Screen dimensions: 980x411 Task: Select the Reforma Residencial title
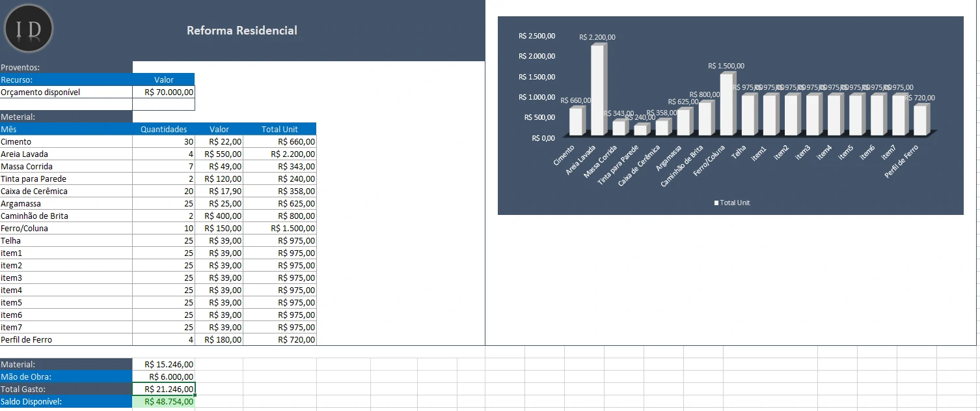(x=242, y=31)
